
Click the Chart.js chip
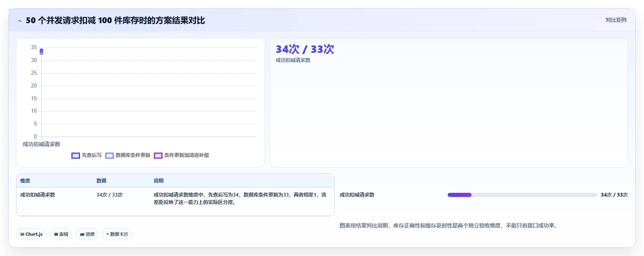pyautogui.click(x=31, y=234)
